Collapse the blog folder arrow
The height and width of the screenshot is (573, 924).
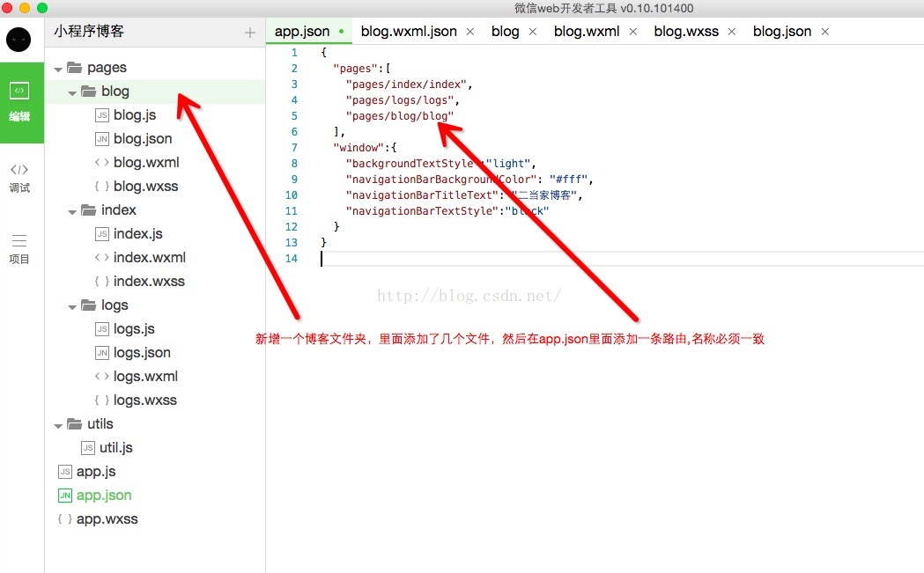tap(72, 92)
